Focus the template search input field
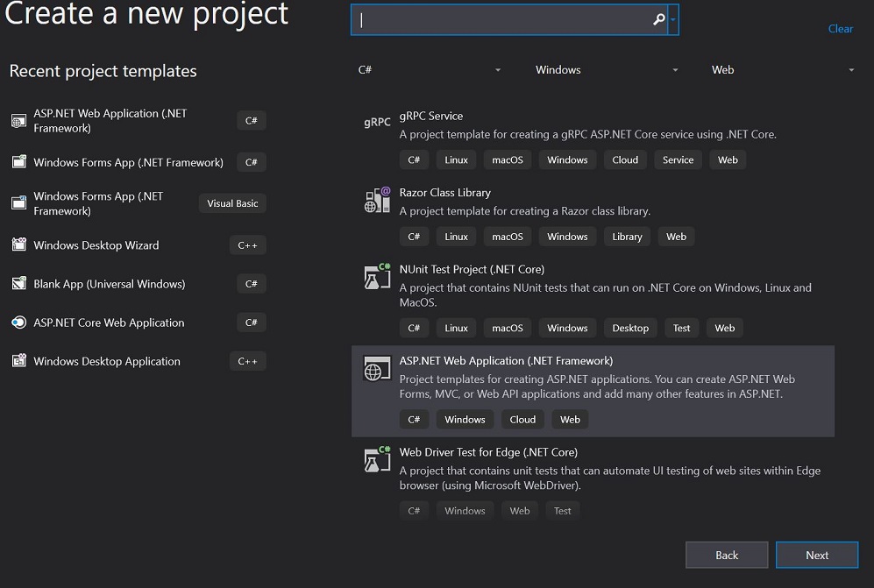This screenshot has width=874, height=588. coord(500,20)
